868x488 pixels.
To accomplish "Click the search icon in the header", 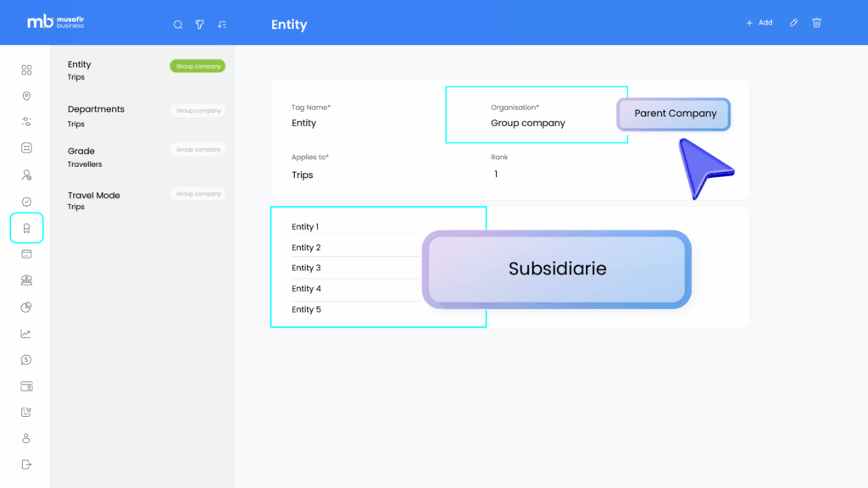I will click(x=178, y=25).
